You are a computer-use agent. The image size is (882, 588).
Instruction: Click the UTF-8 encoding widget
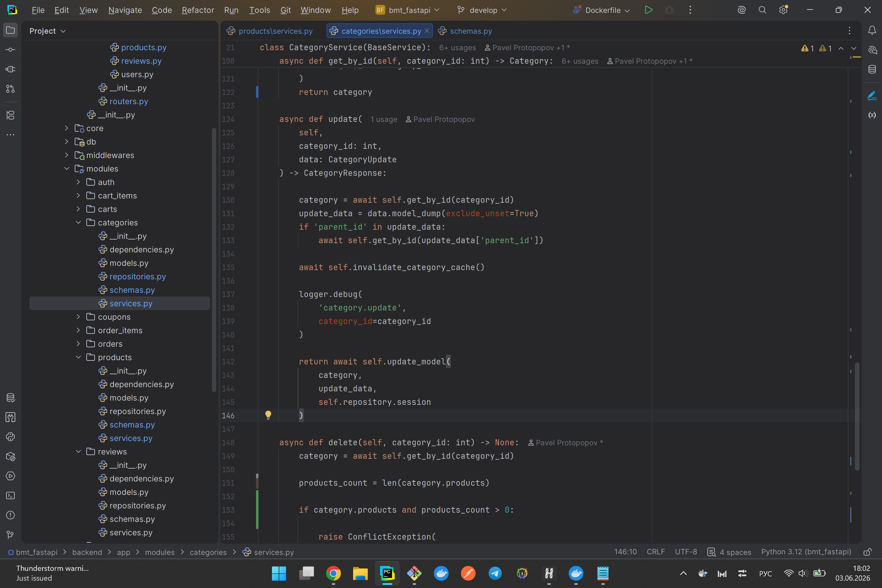click(x=686, y=552)
